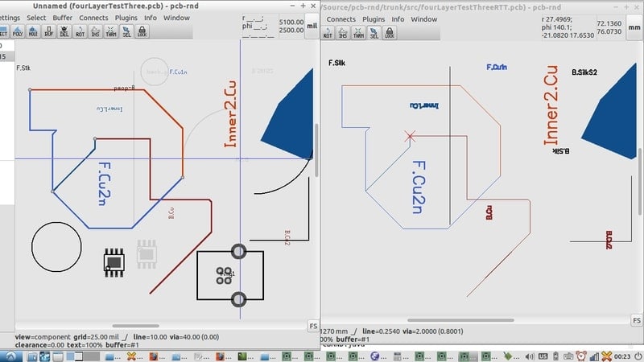The image size is (644, 362).
Task: Open Plugins menu in left window
Action: [126, 18]
